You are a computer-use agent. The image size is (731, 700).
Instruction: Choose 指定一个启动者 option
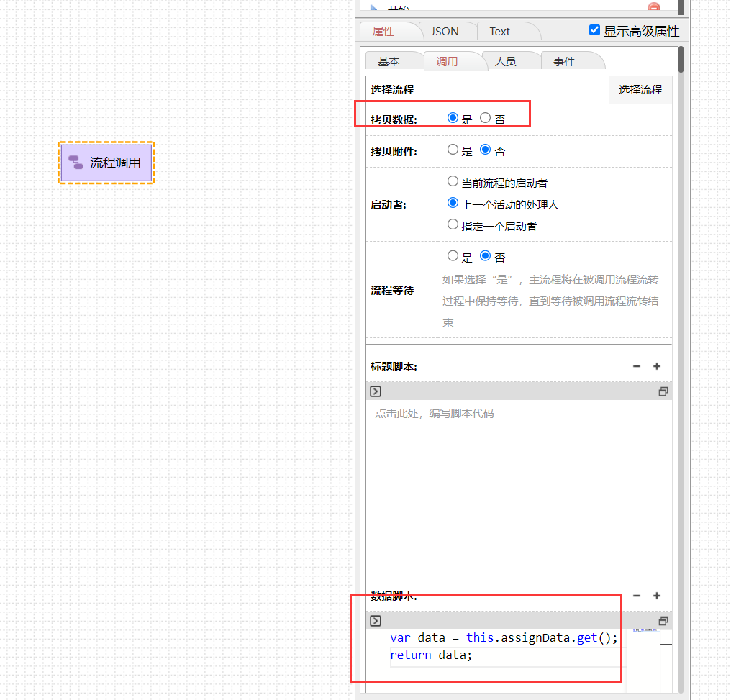click(453, 224)
